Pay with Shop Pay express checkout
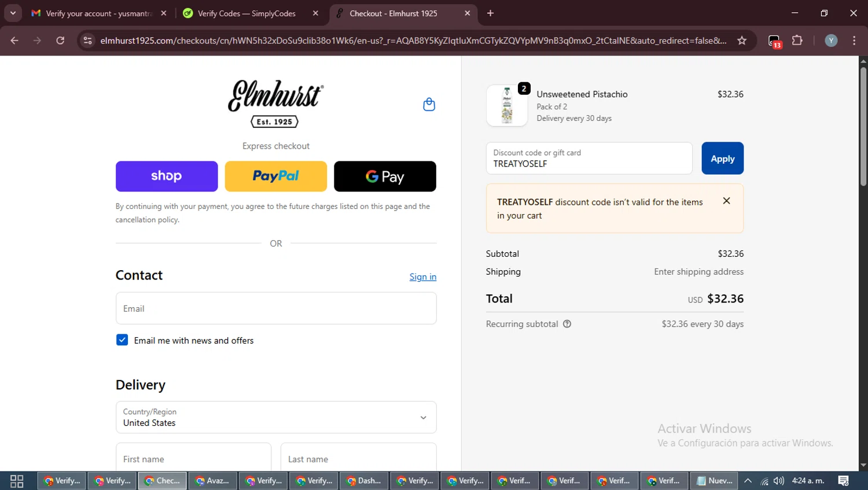 pos(167,176)
